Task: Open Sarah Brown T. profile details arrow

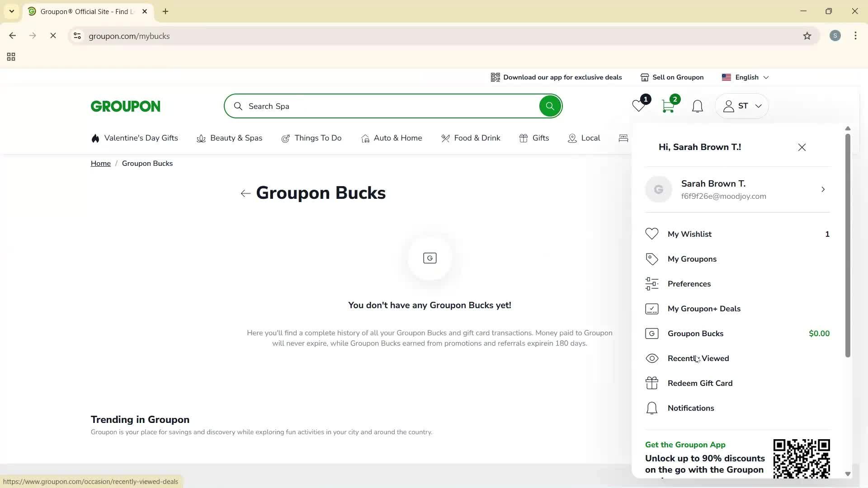Action: tap(823, 189)
